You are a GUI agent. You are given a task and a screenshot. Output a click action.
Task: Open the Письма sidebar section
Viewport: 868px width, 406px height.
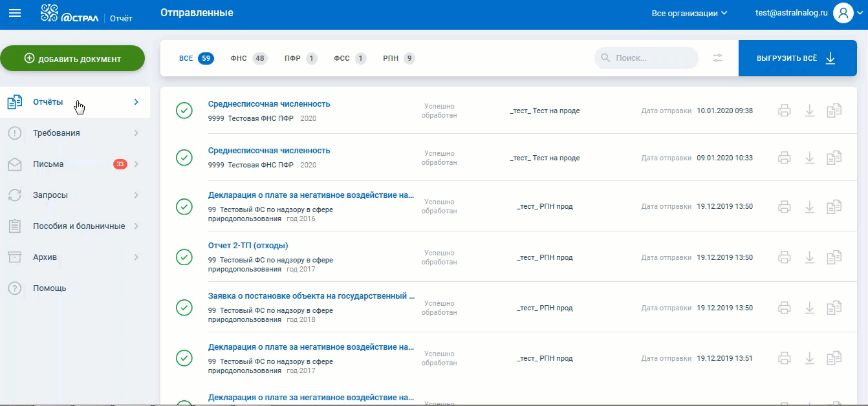(x=75, y=164)
